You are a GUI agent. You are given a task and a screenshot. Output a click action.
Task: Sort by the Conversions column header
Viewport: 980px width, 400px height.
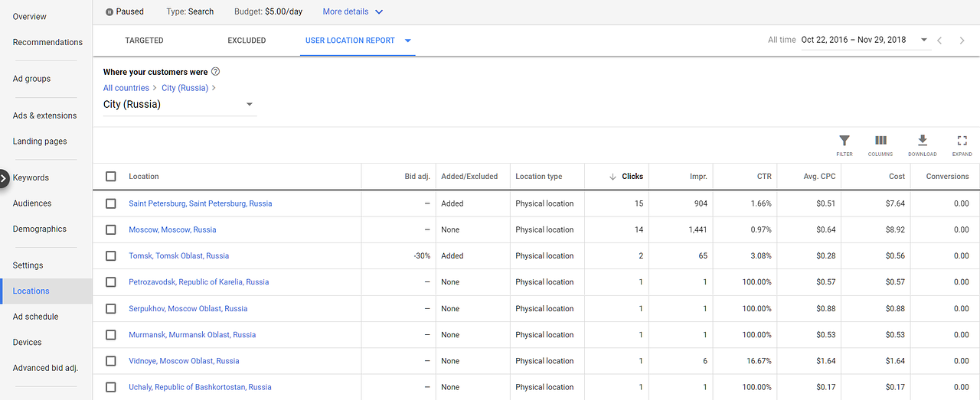pos(947,177)
